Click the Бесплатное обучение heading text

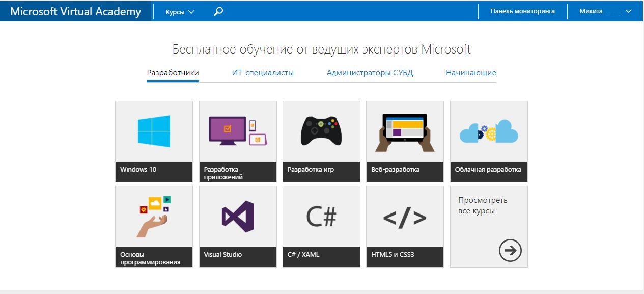(321, 49)
